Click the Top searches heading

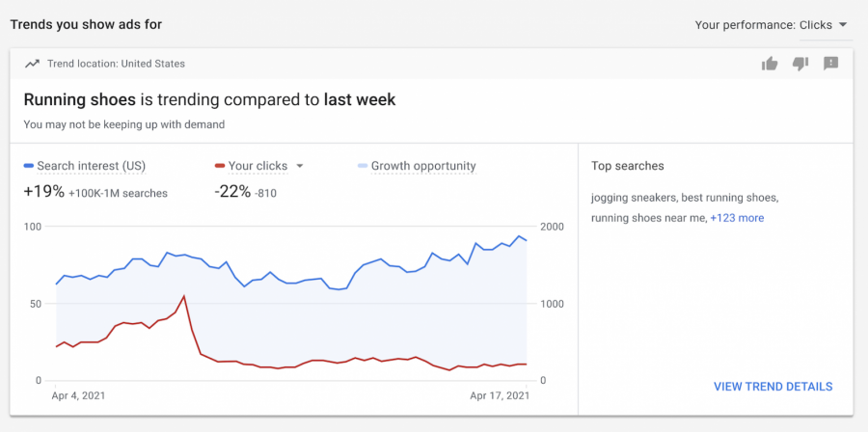tap(627, 166)
